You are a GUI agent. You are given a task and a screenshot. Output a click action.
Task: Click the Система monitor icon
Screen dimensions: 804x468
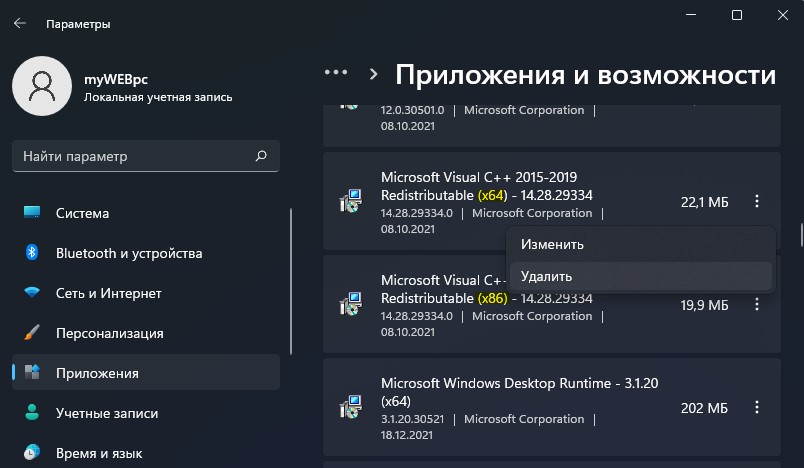32,212
